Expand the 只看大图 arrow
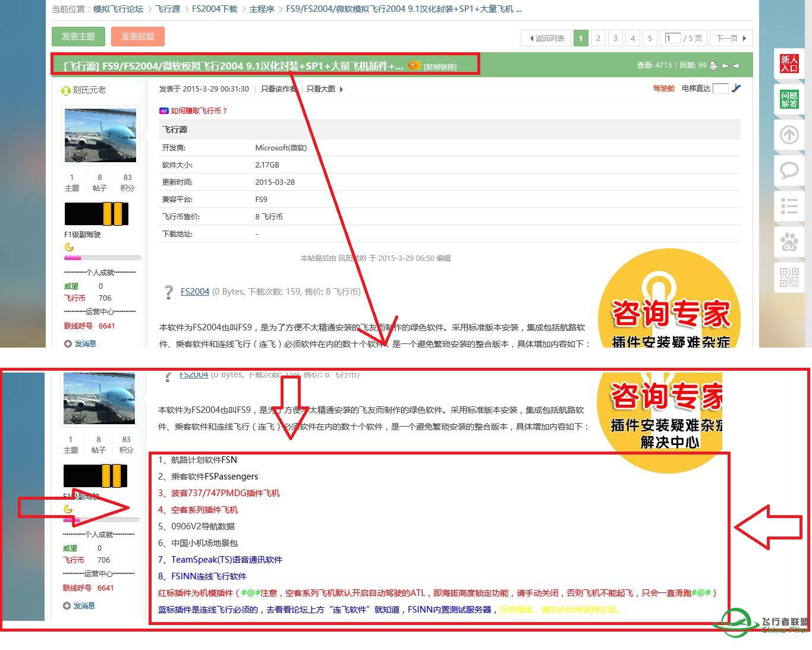Image resolution: width=812 pixels, height=650 pixels. click(x=341, y=89)
